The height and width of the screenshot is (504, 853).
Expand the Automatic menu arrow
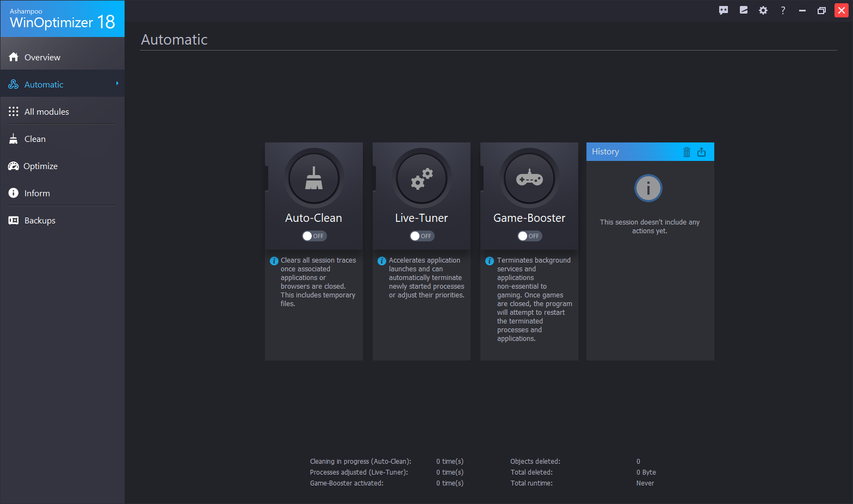(117, 83)
